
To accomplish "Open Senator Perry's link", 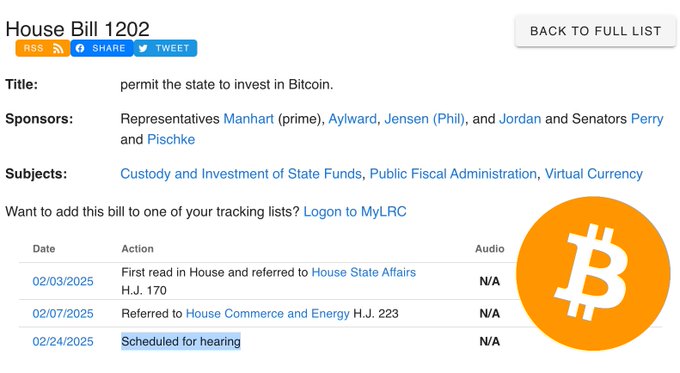I will tap(647, 119).
